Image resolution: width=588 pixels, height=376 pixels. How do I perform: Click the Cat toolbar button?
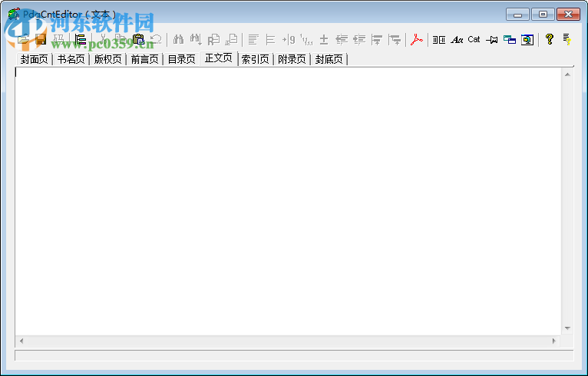[474, 39]
